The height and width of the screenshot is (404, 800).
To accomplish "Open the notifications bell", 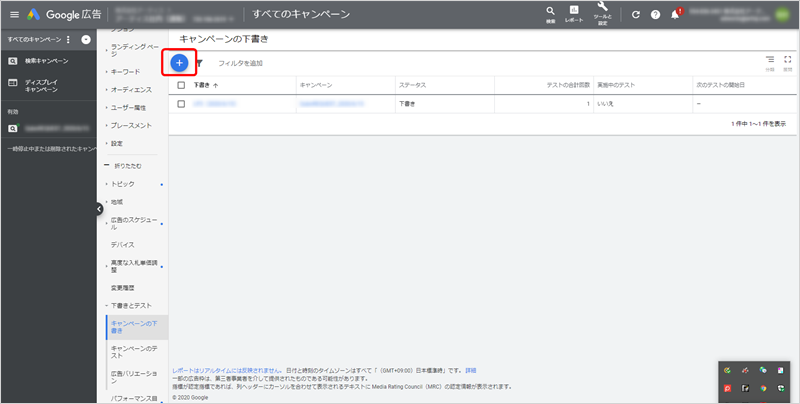I will click(x=676, y=14).
